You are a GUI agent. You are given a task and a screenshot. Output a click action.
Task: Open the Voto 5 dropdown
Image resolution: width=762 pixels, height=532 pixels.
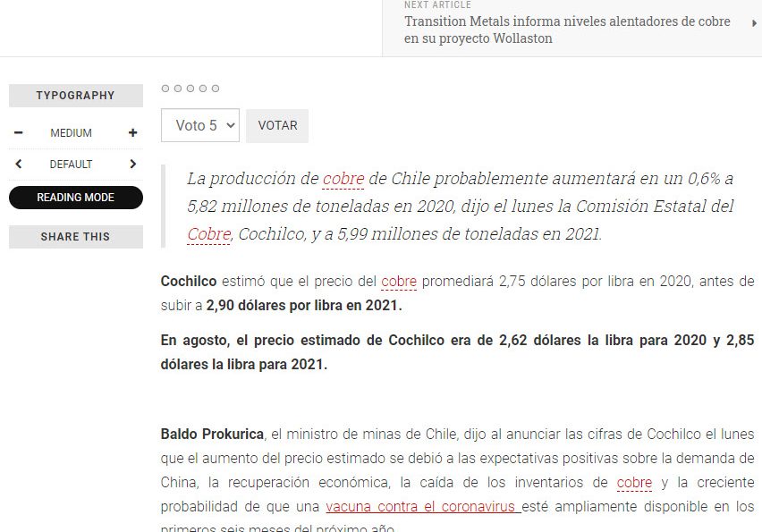pyautogui.click(x=200, y=125)
